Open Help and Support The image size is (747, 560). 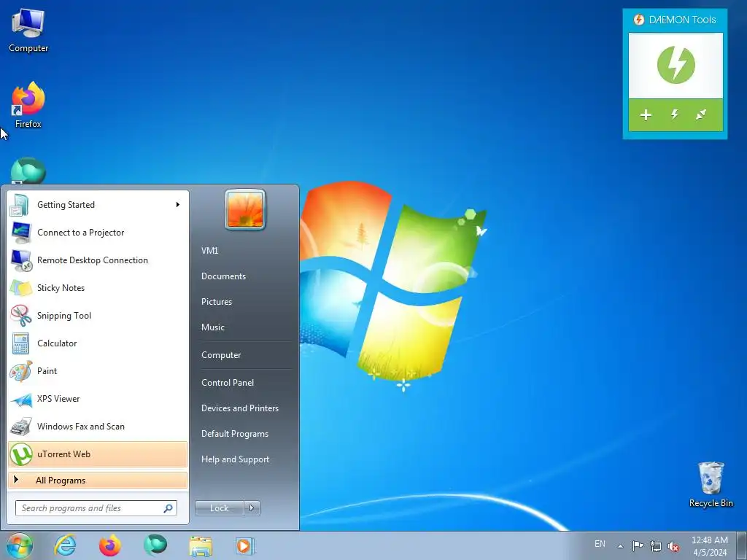point(236,459)
